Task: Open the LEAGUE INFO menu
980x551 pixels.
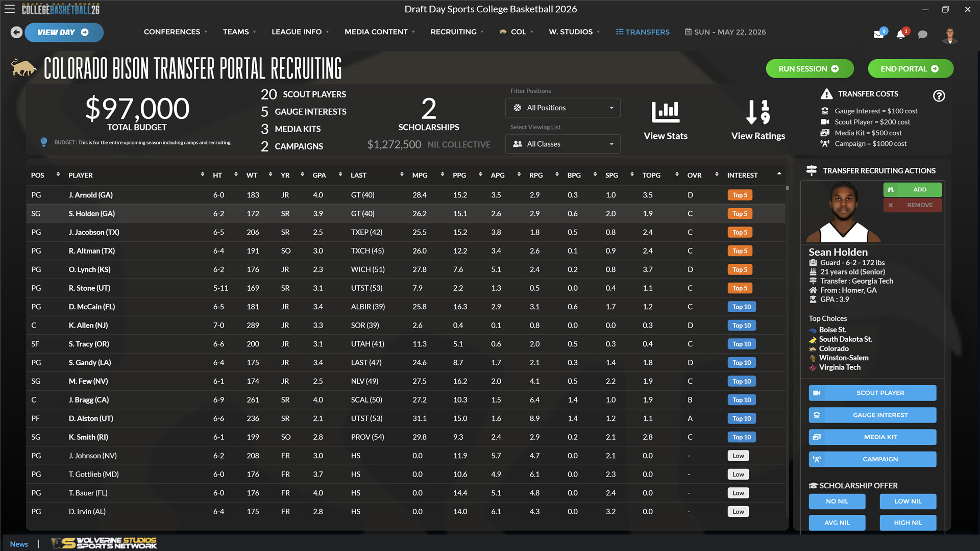Action: [x=296, y=32]
